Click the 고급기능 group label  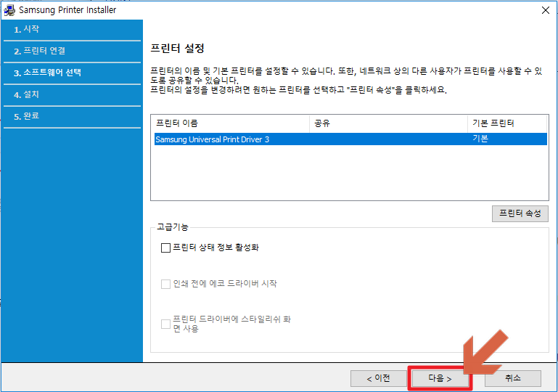tap(173, 227)
